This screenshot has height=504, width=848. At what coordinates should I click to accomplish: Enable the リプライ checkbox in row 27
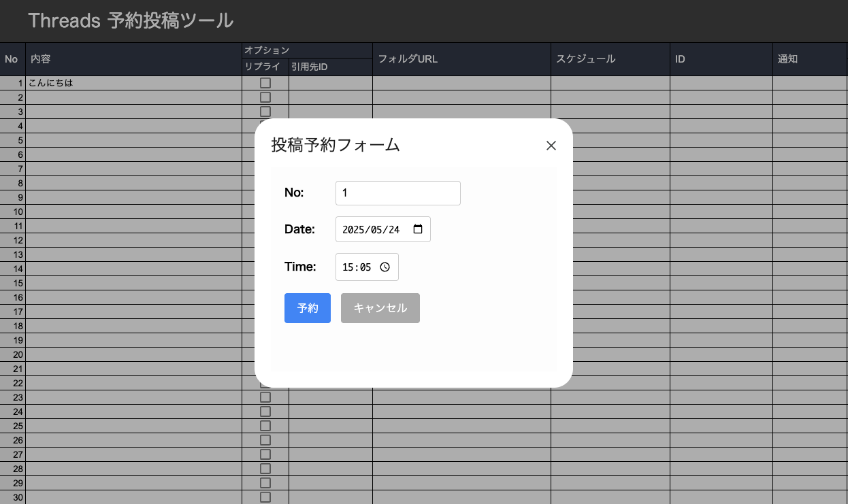click(x=265, y=454)
